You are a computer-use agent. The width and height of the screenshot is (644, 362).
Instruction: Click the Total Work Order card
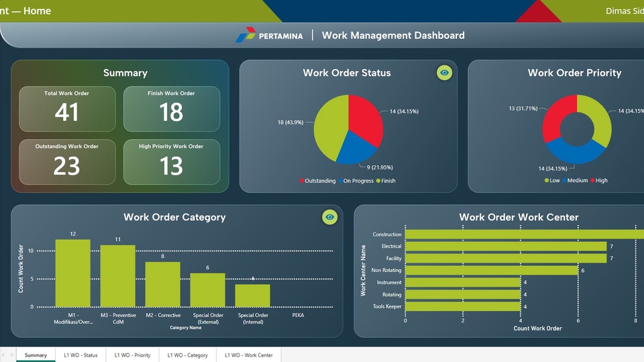[67, 108]
